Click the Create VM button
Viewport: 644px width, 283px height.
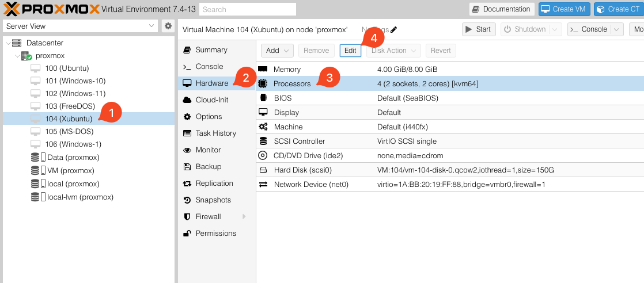pos(565,9)
